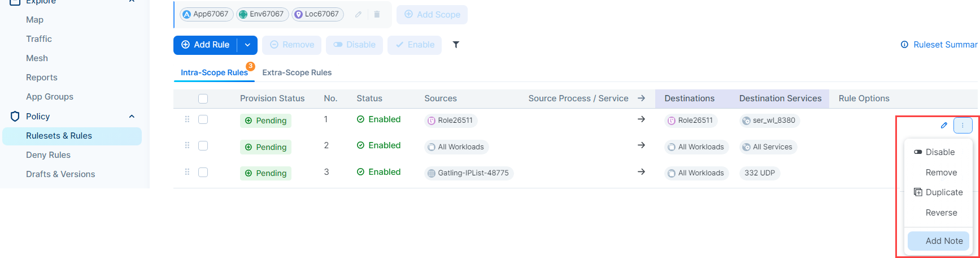Collapse the Policy section in sidebar
Viewport: 980px width, 258px height.
point(132,117)
